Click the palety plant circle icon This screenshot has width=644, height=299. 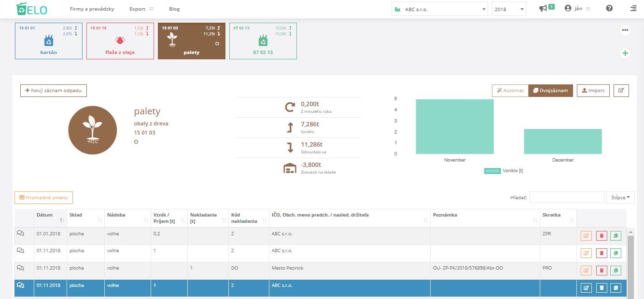click(93, 130)
